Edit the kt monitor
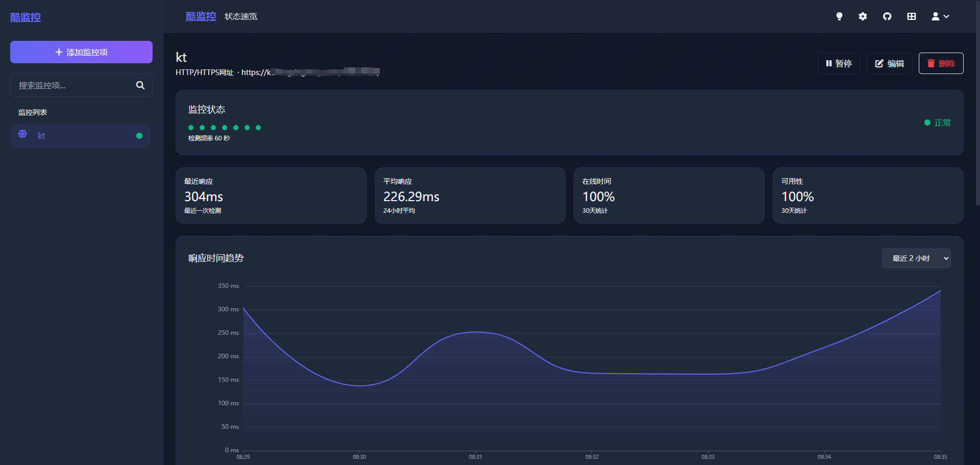The width and height of the screenshot is (980, 465). coord(889,63)
